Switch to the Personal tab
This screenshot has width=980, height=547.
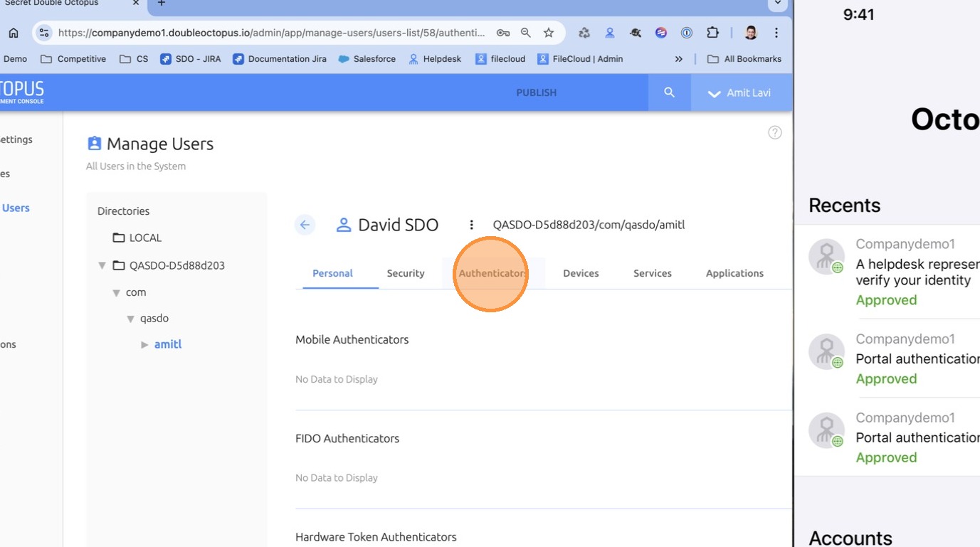pos(332,273)
